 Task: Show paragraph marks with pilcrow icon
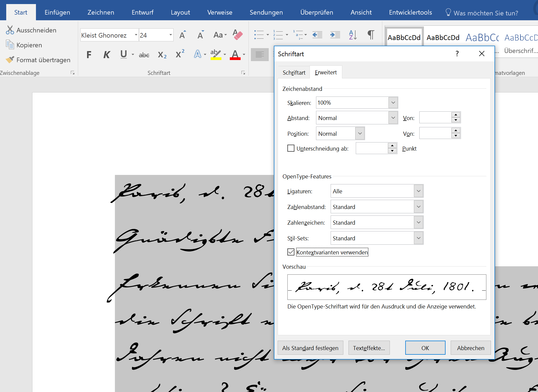(371, 35)
